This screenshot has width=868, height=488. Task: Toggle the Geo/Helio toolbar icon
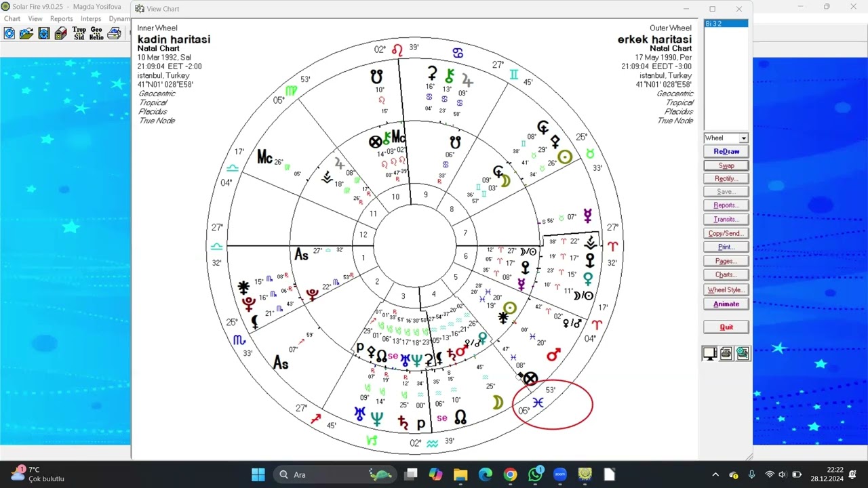tap(96, 33)
